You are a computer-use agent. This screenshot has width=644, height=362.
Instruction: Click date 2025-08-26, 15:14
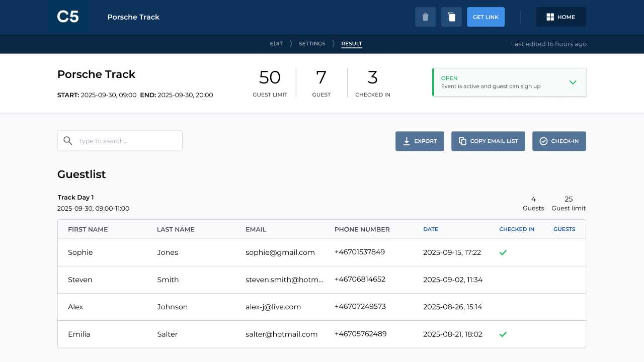(x=453, y=307)
